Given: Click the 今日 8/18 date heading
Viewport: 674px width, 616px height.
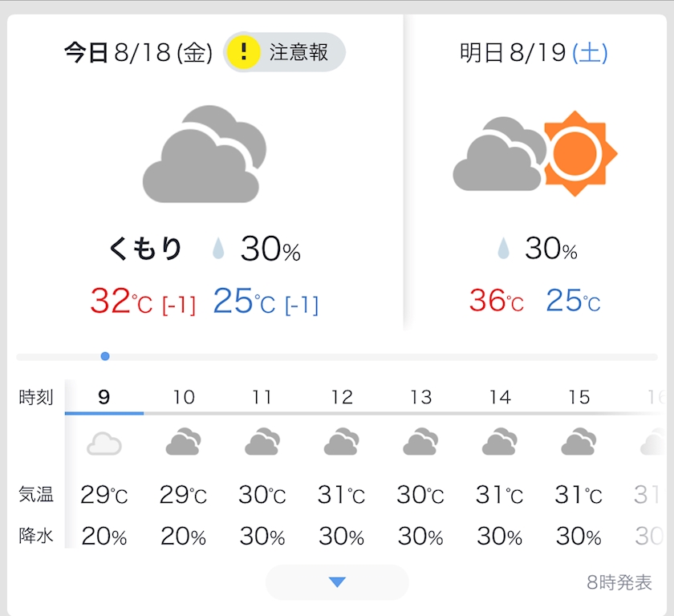Looking at the screenshot, I should coord(138,54).
